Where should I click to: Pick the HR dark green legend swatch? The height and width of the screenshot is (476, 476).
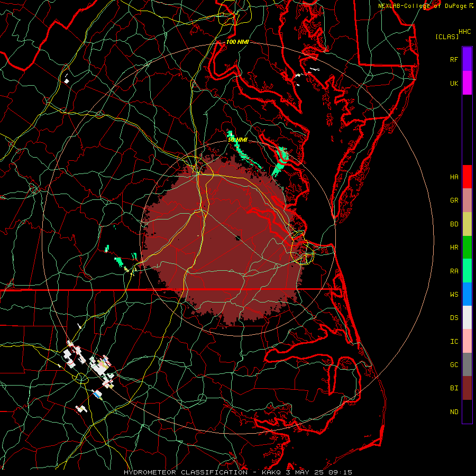coord(467,247)
